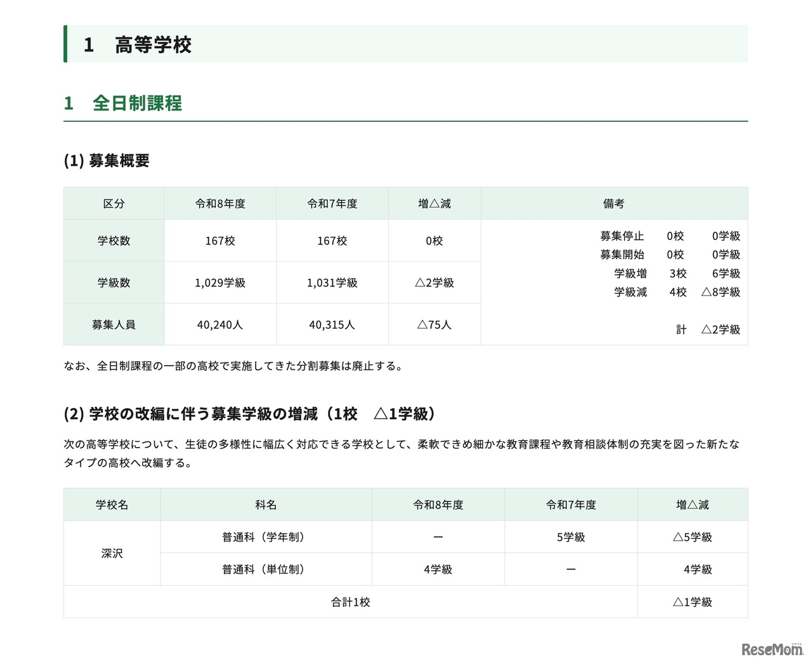Select the 募集人員 row label
The width and height of the screenshot is (812, 664).
(x=114, y=324)
